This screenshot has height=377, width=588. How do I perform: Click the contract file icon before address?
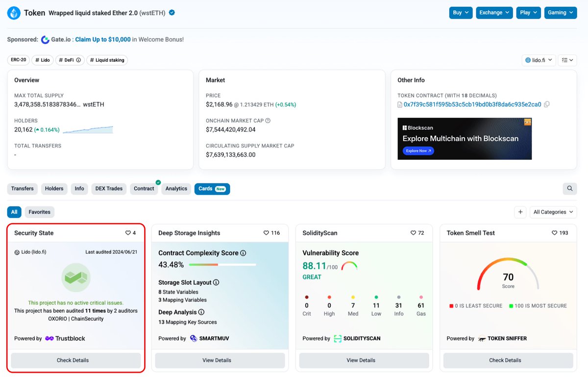[x=400, y=104]
